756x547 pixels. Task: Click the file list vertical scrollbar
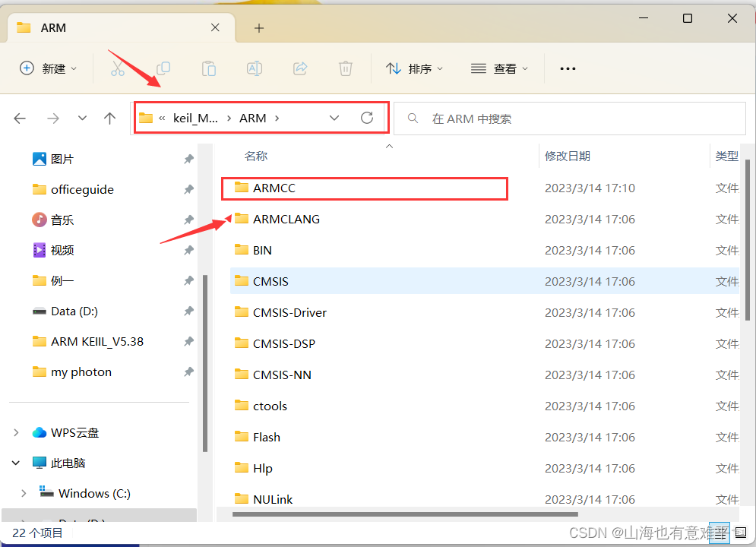[748, 239]
